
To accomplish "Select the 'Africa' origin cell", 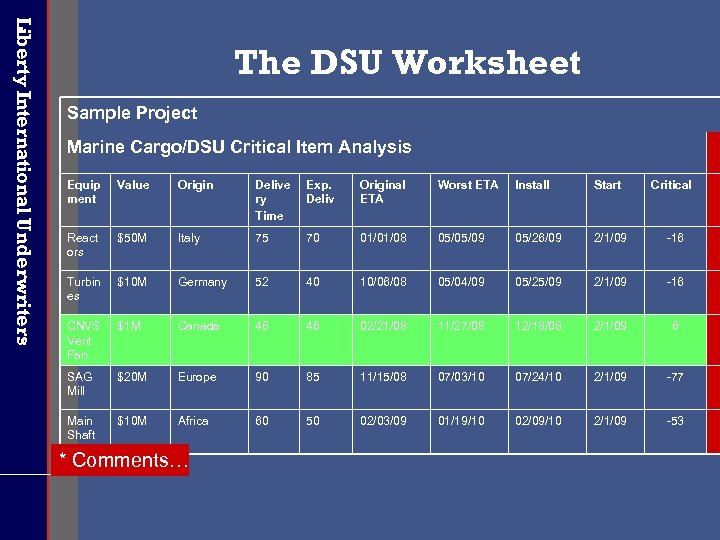I will click(x=209, y=428).
